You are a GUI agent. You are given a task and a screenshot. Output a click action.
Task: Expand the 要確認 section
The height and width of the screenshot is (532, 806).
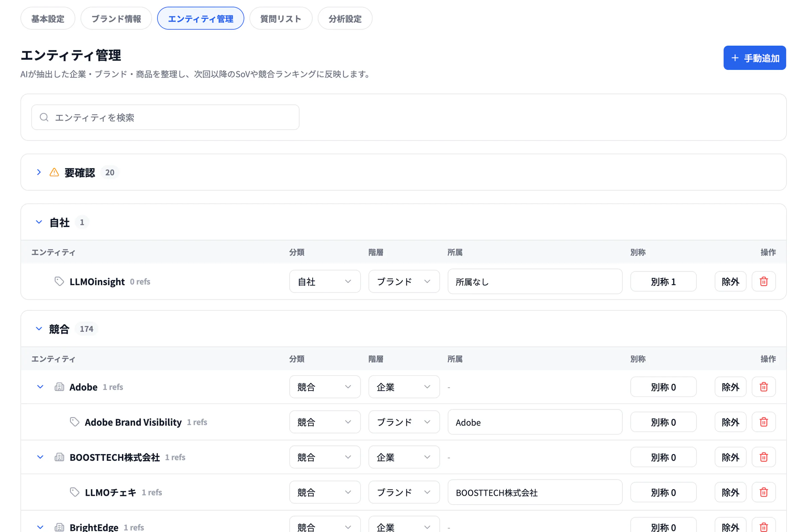tap(39, 172)
